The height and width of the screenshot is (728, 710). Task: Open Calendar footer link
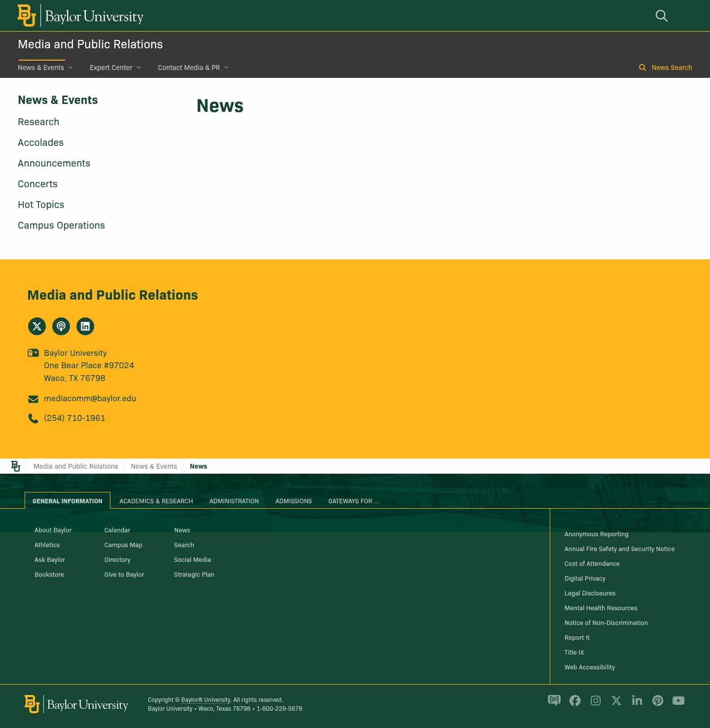[117, 530]
